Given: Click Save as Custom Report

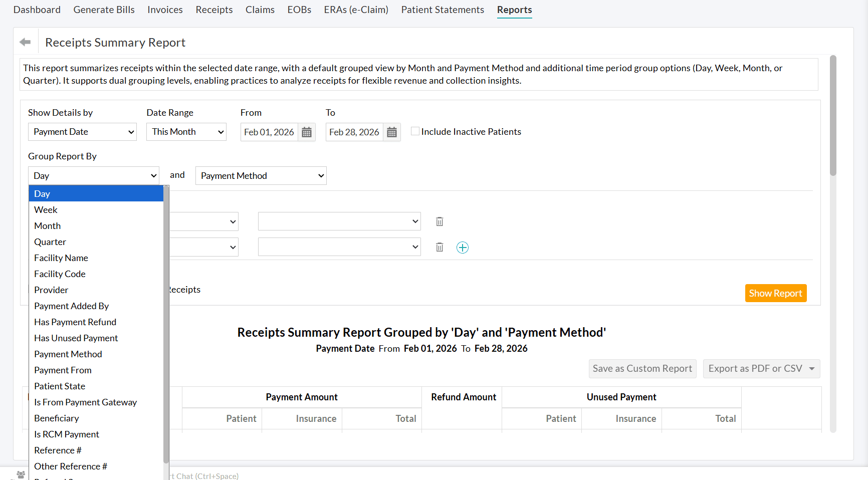Looking at the screenshot, I should (x=642, y=368).
